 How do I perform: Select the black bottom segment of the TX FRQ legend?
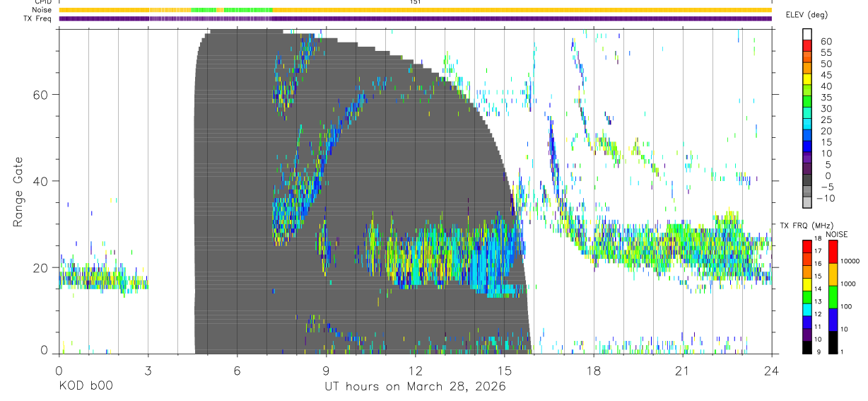coord(807,346)
